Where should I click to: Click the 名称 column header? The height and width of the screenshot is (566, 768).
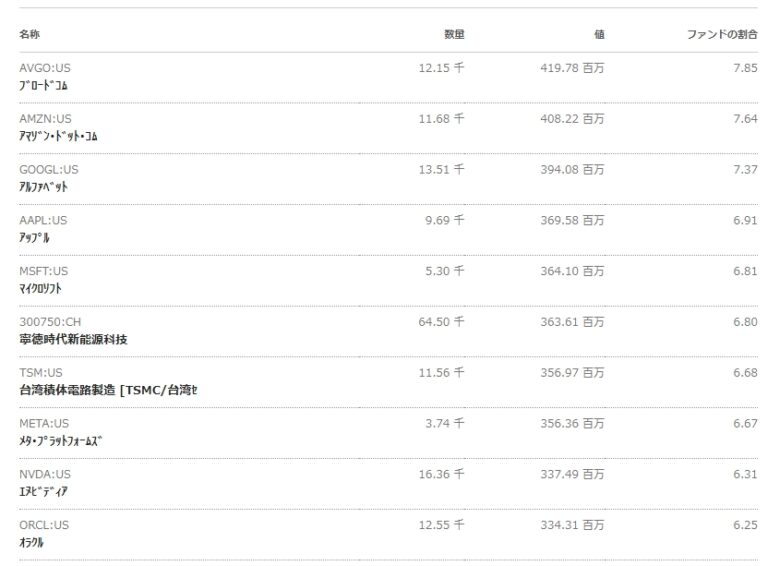pyautogui.click(x=29, y=35)
